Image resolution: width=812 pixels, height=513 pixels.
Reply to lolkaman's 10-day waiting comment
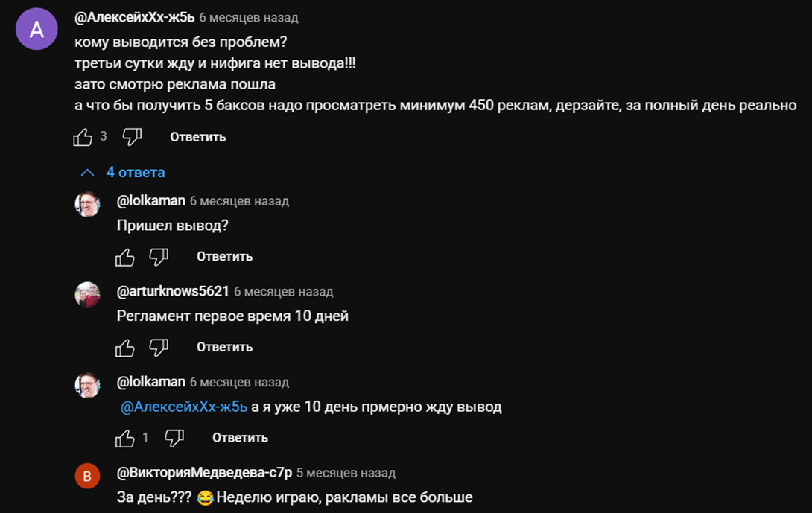[x=240, y=438]
